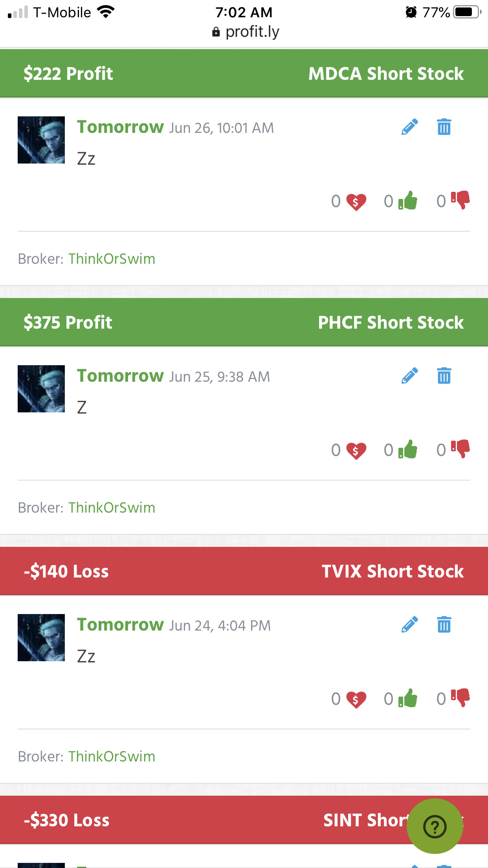Screen dimensions: 488x868
Task: Dislike the PHCF trade with thumbs down
Action: tap(460, 449)
